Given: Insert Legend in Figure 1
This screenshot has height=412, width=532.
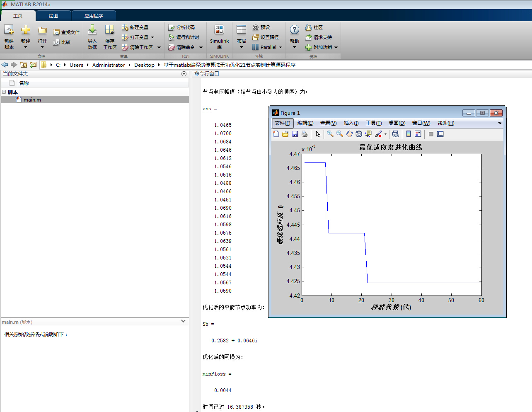Looking at the screenshot, I should 418,134.
